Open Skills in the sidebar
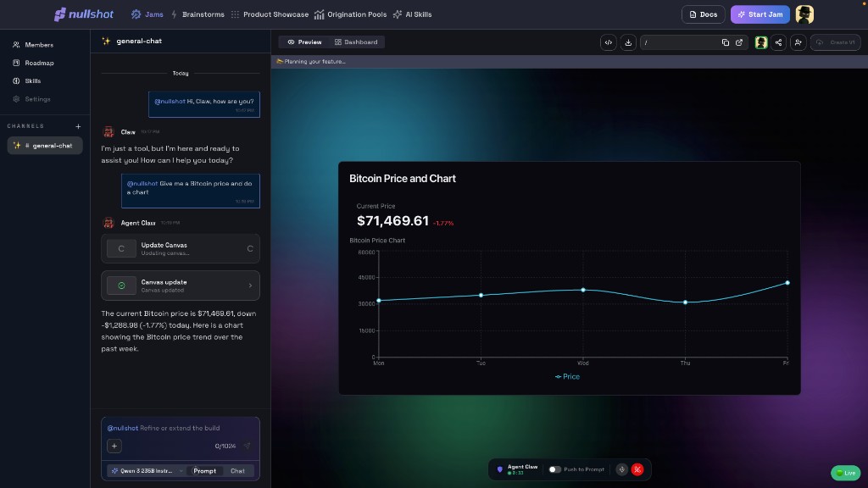The image size is (868, 488). click(26, 80)
